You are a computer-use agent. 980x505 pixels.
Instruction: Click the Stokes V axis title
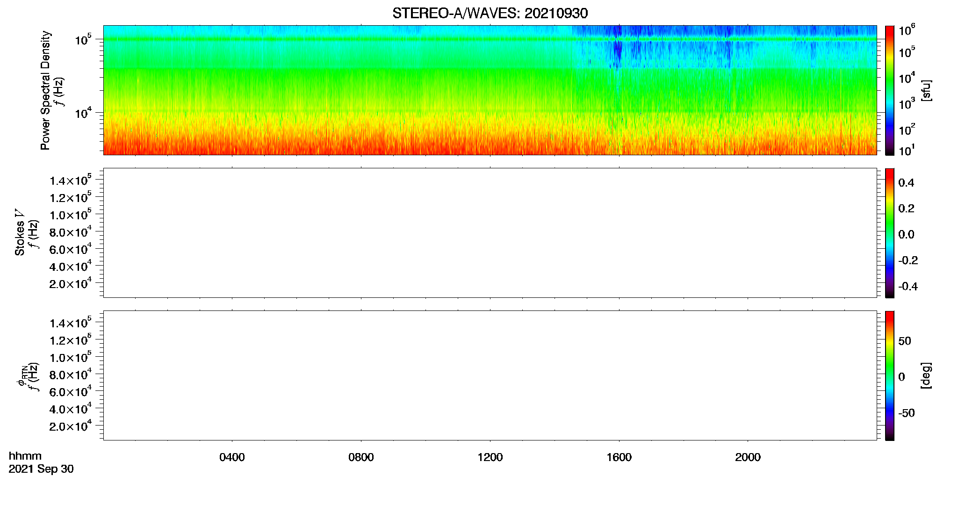pyautogui.click(x=20, y=232)
